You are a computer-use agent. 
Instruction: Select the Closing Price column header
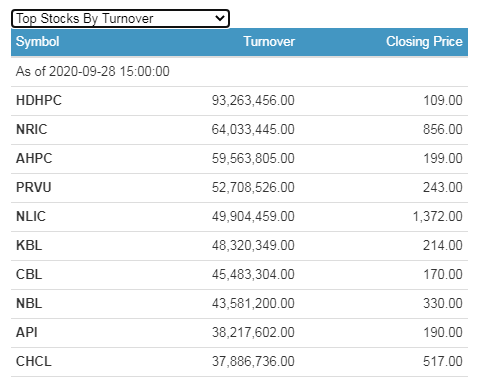point(424,42)
